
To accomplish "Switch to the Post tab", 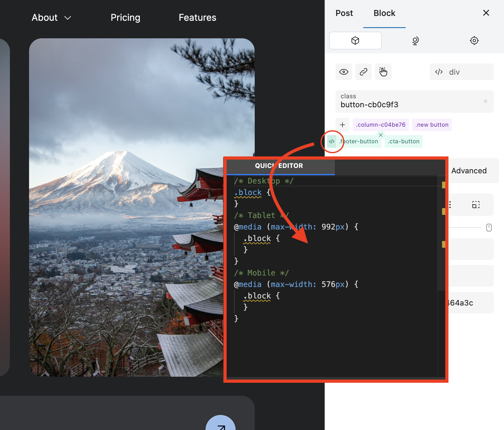I will click(x=344, y=13).
